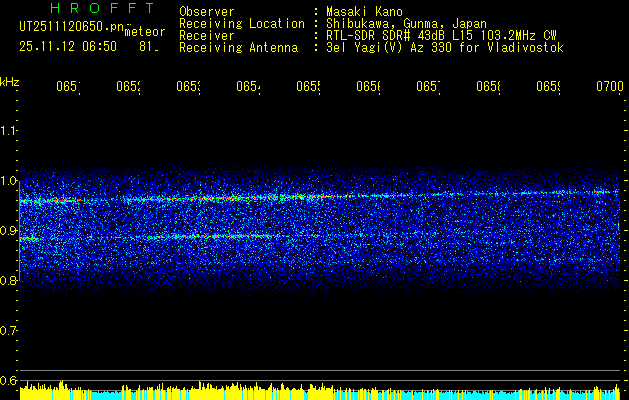This screenshot has width=629, height=400.
Task: Click the 0700 time axis label
Action: 610,86
